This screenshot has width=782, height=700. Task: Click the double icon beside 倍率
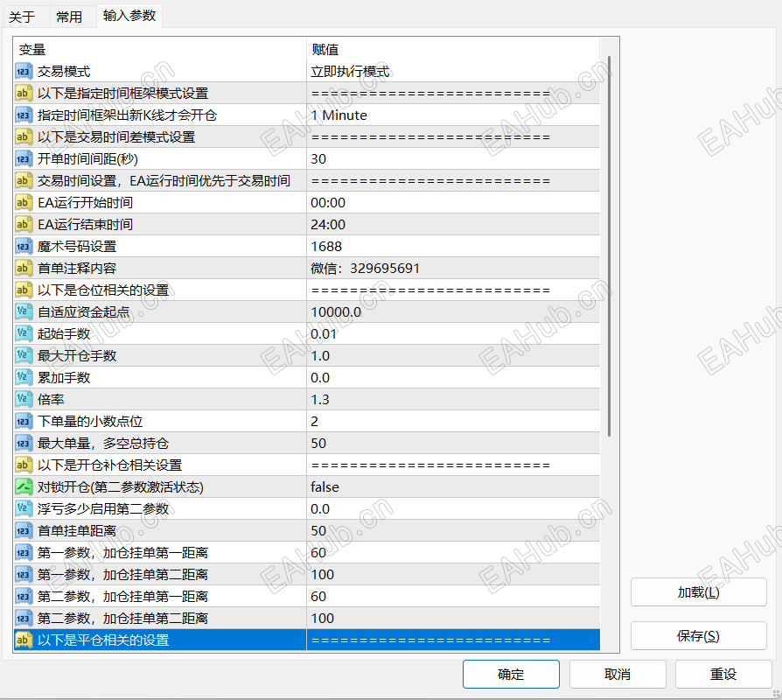point(23,400)
